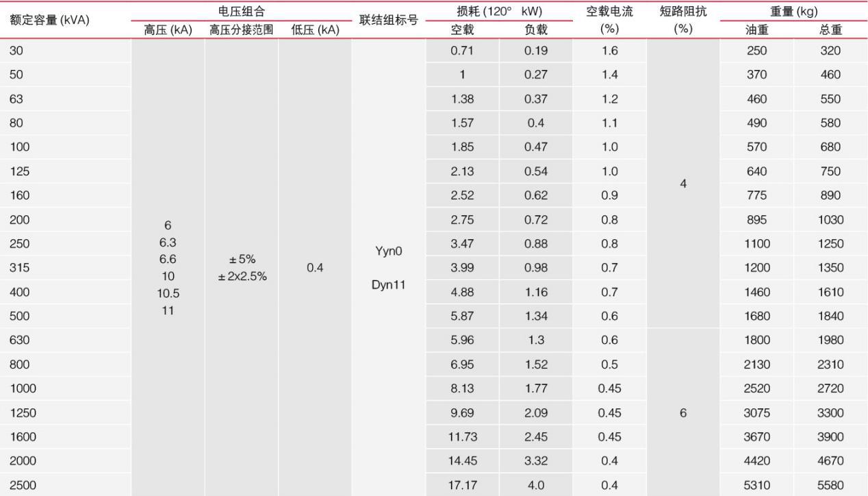Click the 负载 subheader under 损耗
868x496 pixels.
pyautogui.click(x=535, y=29)
